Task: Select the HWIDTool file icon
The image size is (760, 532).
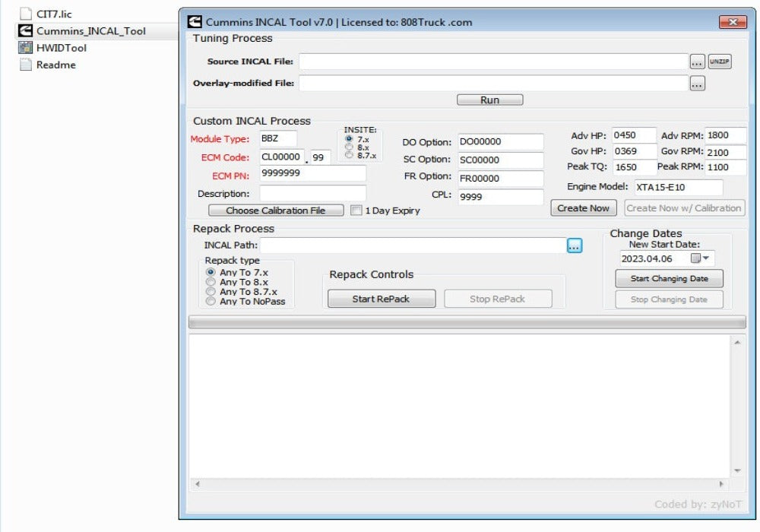Action: point(25,48)
